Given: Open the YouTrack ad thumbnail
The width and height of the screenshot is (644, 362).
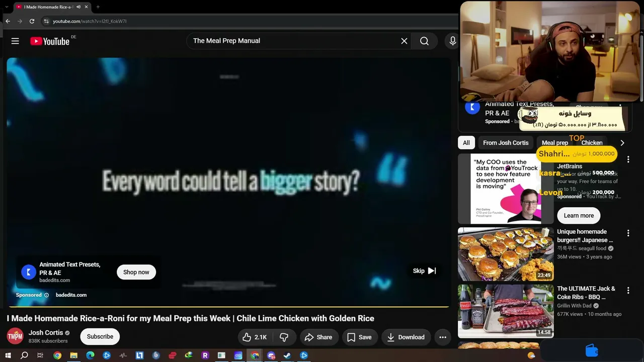Looking at the screenshot, I should 506,189.
